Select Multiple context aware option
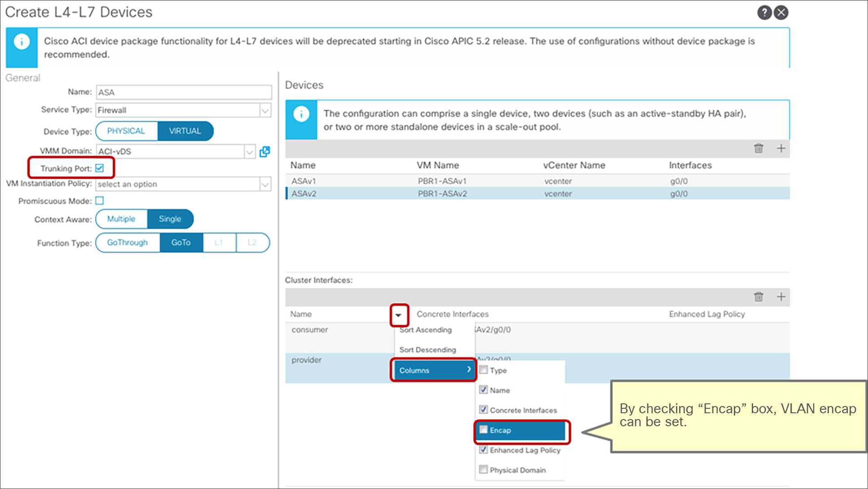Image resolution: width=868 pixels, height=489 pixels. [121, 219]
